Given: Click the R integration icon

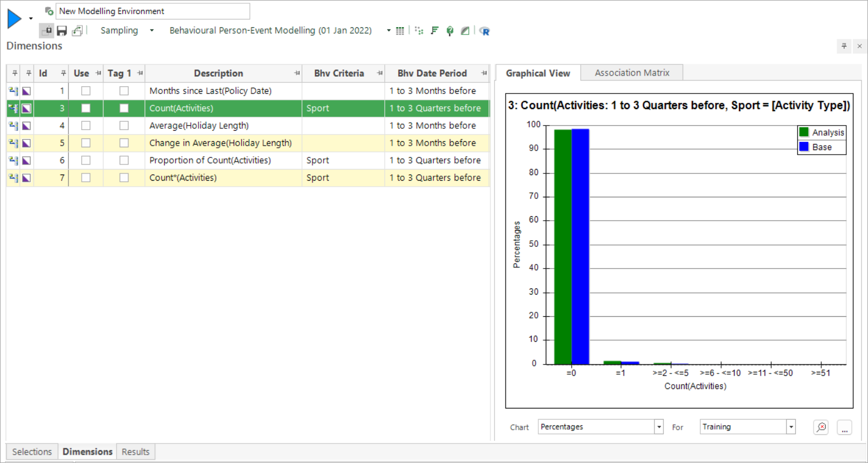Looking at the screenshot, I should click(x=484, y=31).
